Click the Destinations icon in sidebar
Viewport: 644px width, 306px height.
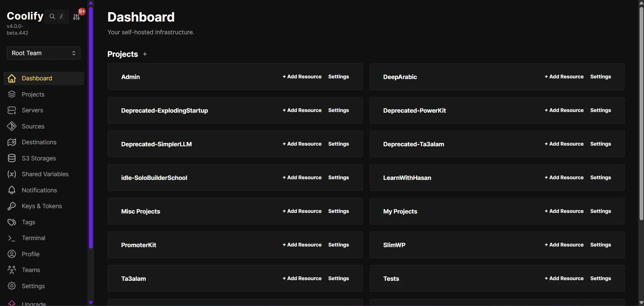[x=12, y=142]
